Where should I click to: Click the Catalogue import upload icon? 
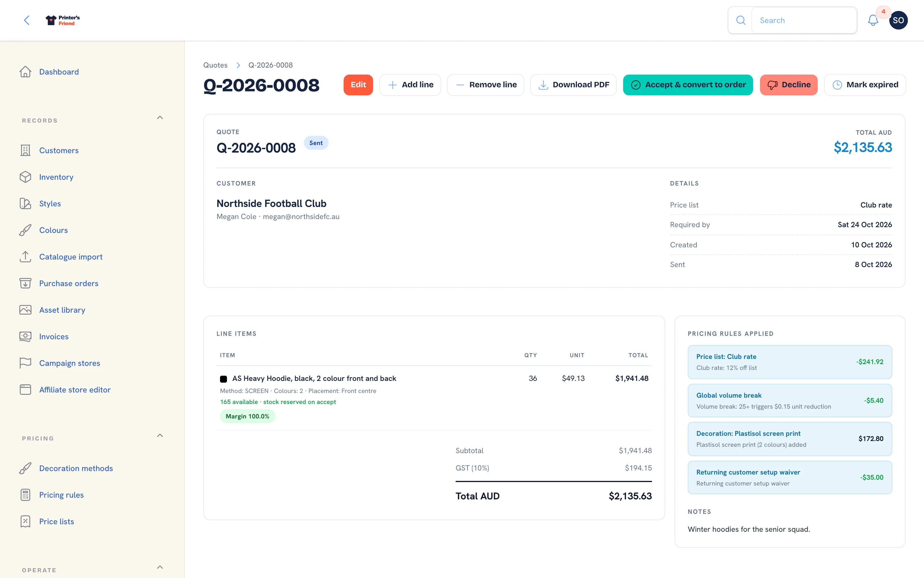[x=25, y=257]
